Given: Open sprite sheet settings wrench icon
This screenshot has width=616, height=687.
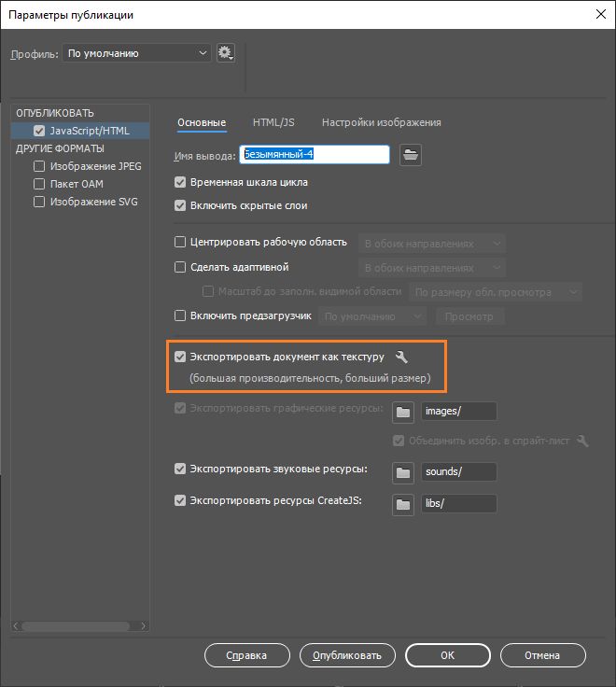Looking at the screenshot, I should coord(582,441).
